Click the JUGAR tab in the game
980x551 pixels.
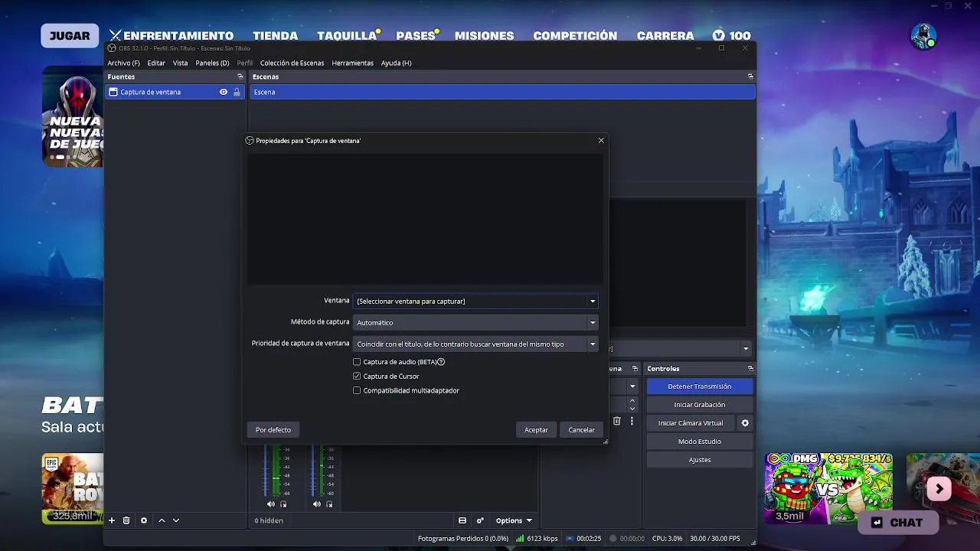[x=70, y=36]
